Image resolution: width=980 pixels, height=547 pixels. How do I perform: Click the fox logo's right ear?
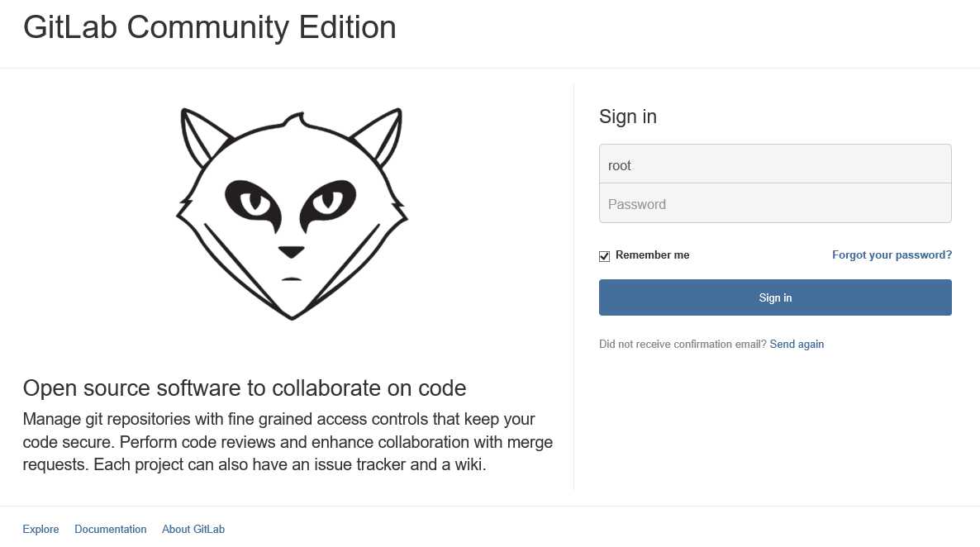click(x=378, y=136)
